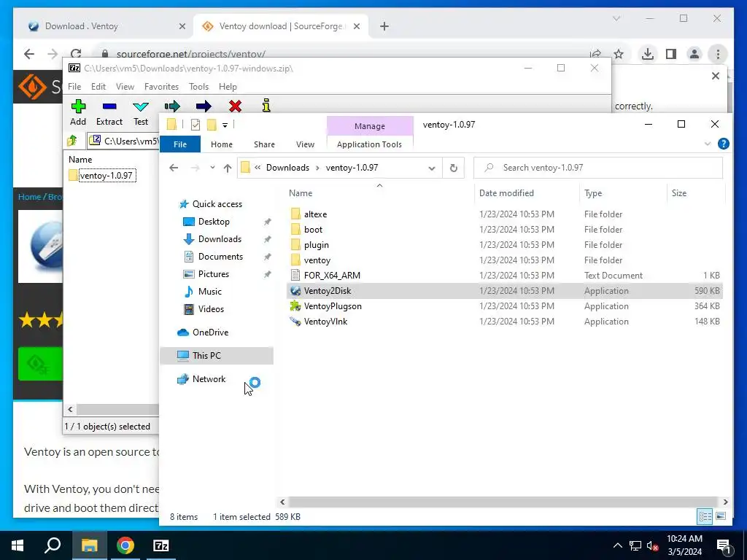The image size is (747, 560).
Task: Click the Extract icon in 7-Zip
Action: (x=109, y=106)
